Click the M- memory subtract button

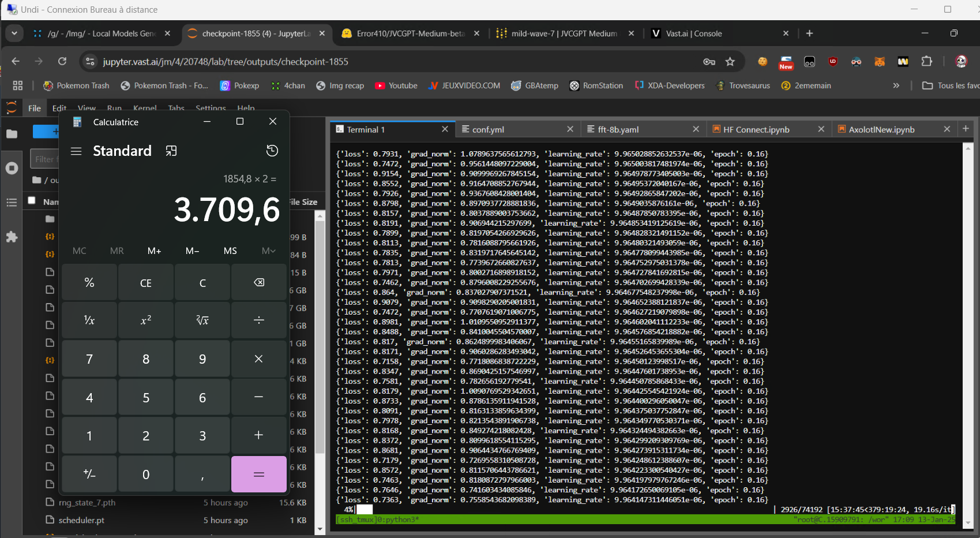[x=193, y=251]
